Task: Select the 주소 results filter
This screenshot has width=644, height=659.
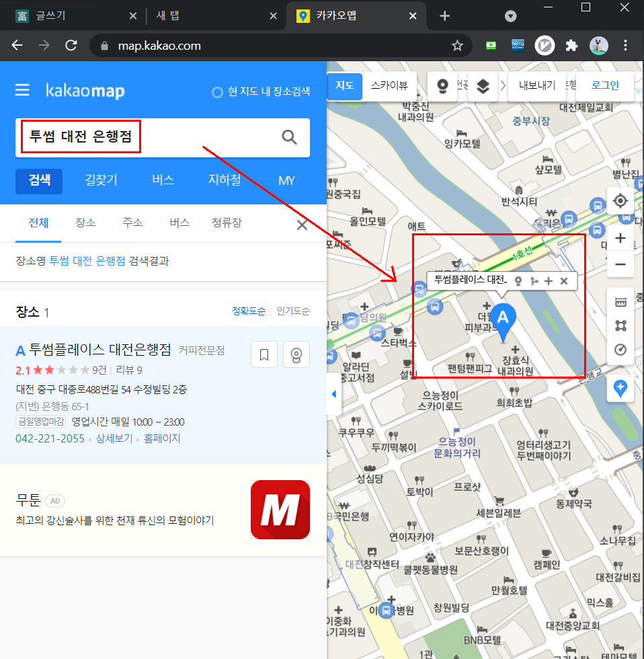Action: pyautogui.click(x=132, y=223)
